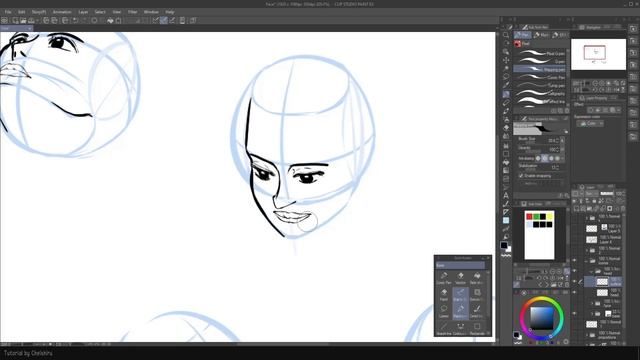
Task: Switch to Pen sub tool group tab
Action: 522,35
